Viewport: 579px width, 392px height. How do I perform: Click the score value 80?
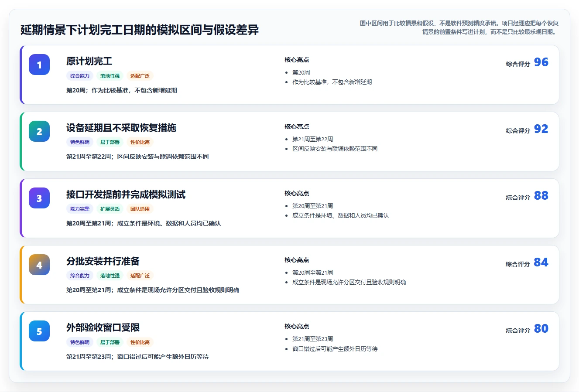click(541, 329)
